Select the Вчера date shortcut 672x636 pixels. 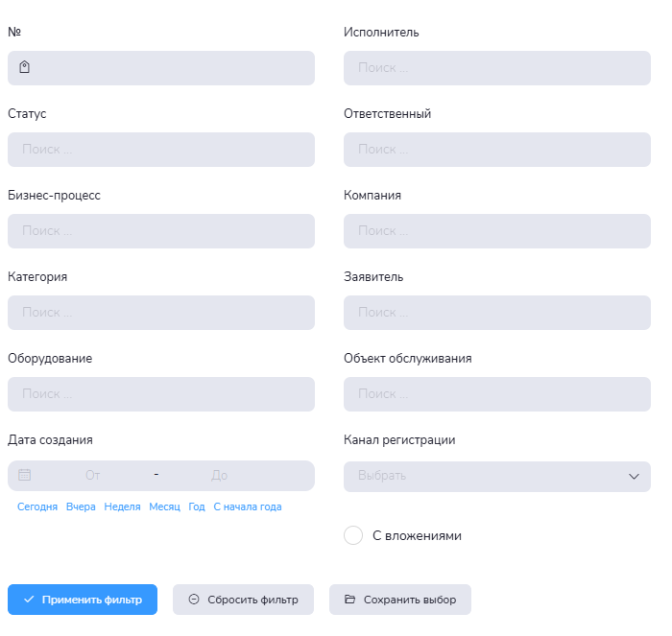coord(81,506)
